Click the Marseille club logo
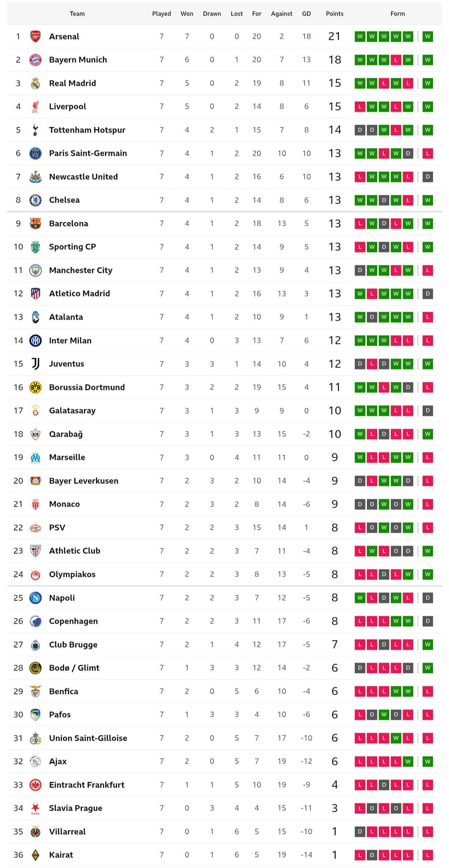This screenshot has width=449, height=868. pyautogui.click(x=35, y=457)
